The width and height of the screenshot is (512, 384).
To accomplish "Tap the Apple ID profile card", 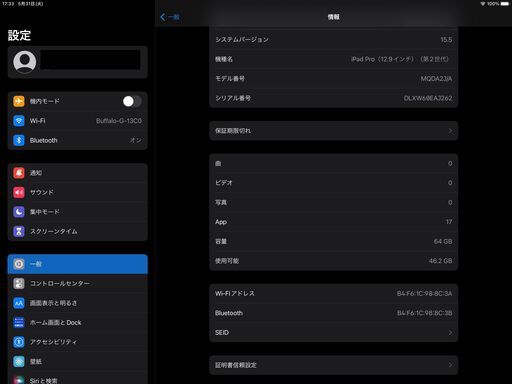I will pyautogui.click(x=78, y=62).
